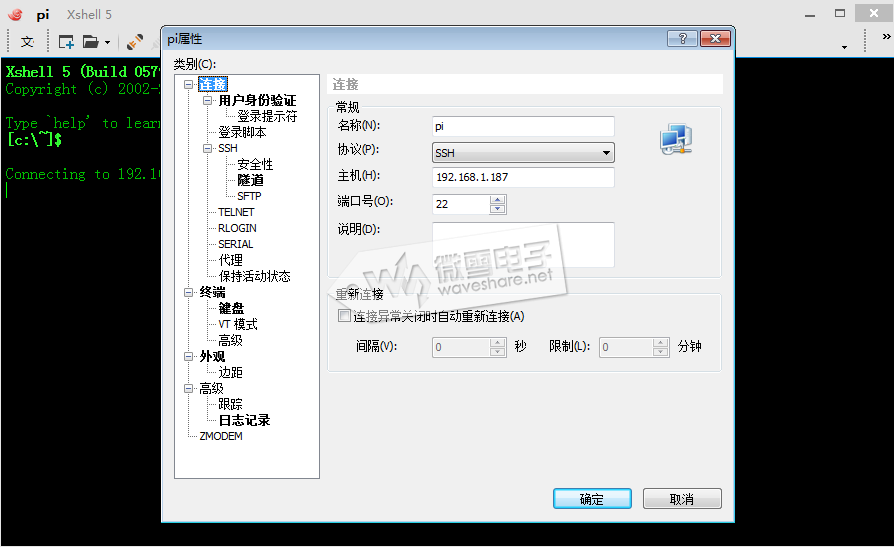Collapse the 连接 tree node

tap(188, 84)
